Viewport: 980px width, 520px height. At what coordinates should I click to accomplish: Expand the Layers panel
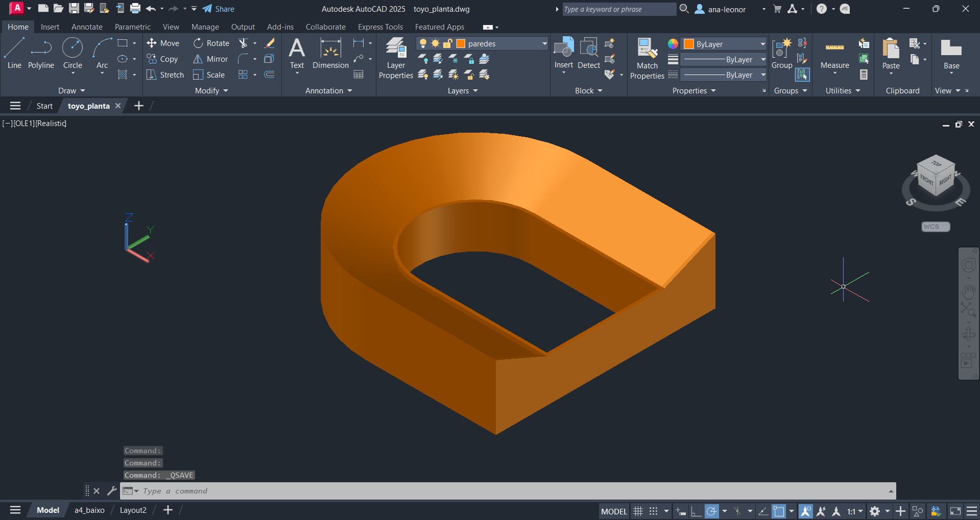(463, 91)
